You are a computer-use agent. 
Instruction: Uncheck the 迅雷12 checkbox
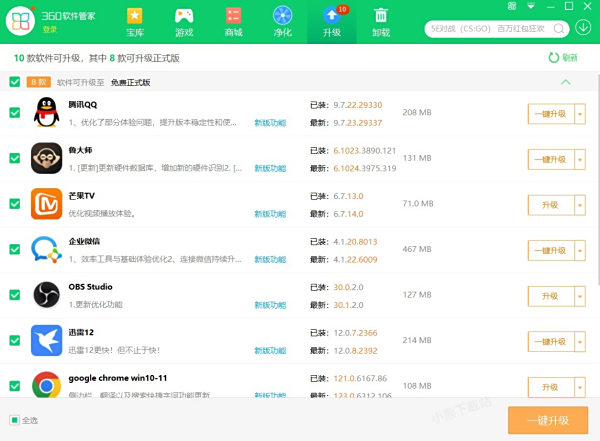pos(15,340)
